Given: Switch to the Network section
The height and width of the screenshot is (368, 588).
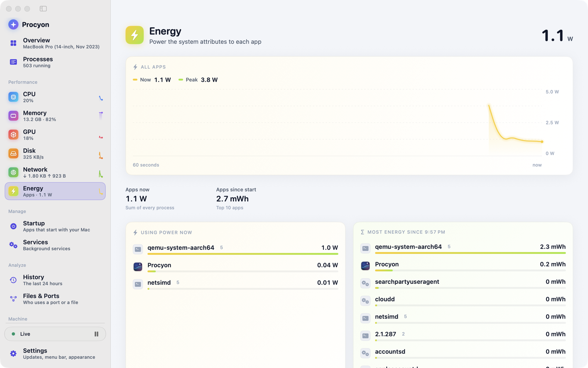Looking at the screenshot, I should (55, 172).
